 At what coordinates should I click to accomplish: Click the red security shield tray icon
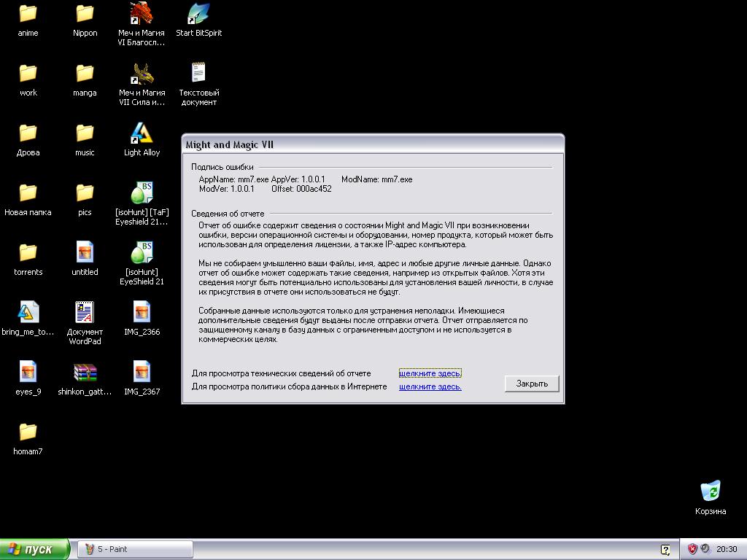[x=692, y=549]
